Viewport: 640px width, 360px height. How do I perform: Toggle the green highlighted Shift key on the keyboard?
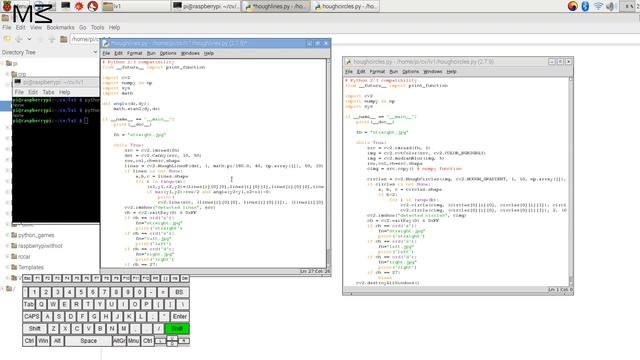click(177, 329)
